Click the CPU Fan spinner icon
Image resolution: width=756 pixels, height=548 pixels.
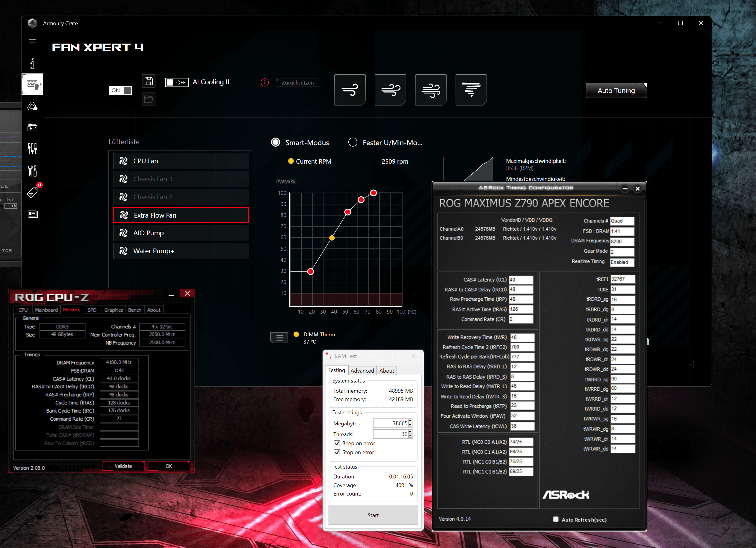123,161
